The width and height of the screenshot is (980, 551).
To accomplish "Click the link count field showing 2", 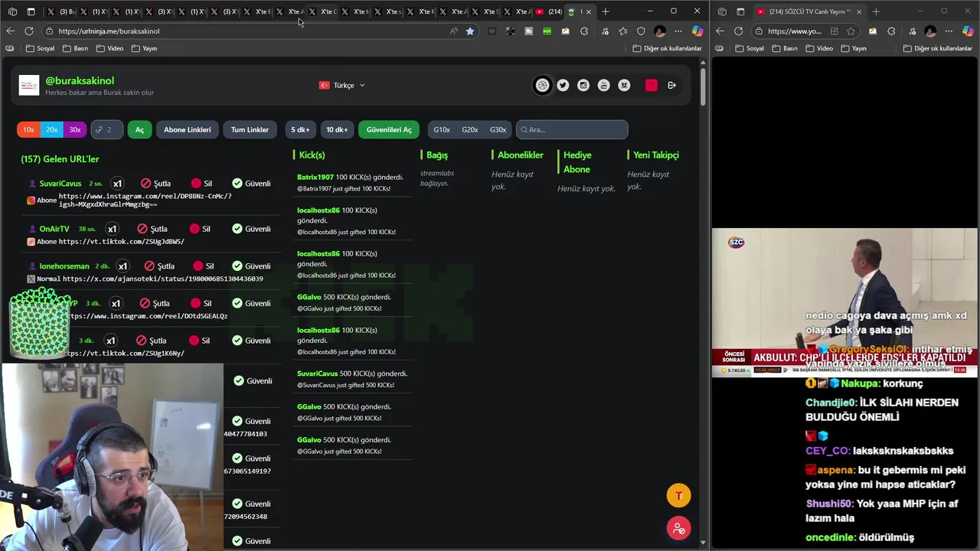I will pos(106,129).
